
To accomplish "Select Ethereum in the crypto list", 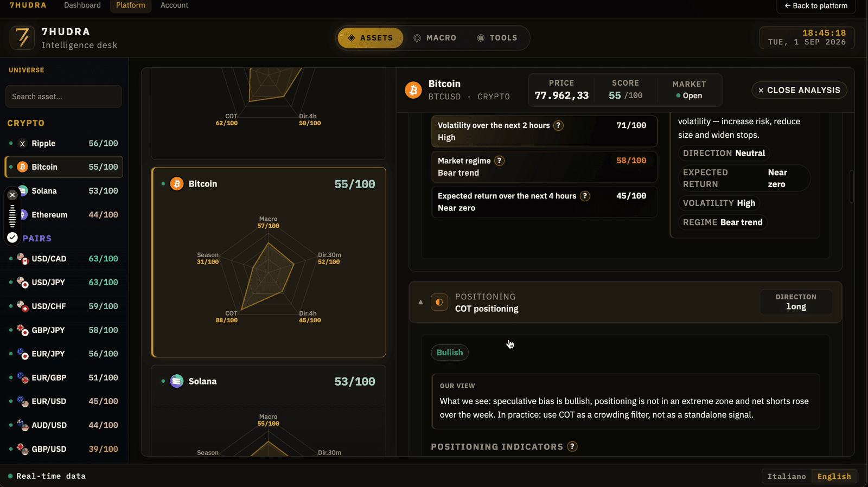I will pyautogui.click(x=64, y=215).
